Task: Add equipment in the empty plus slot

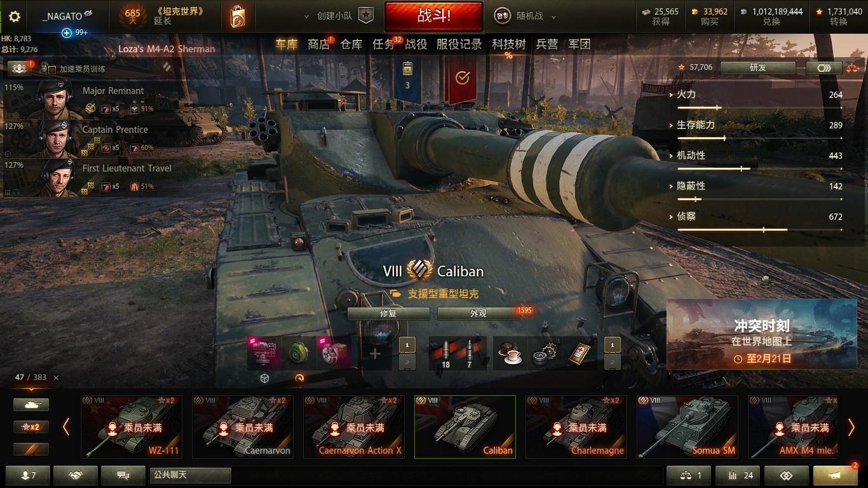Action: [375, 353]
